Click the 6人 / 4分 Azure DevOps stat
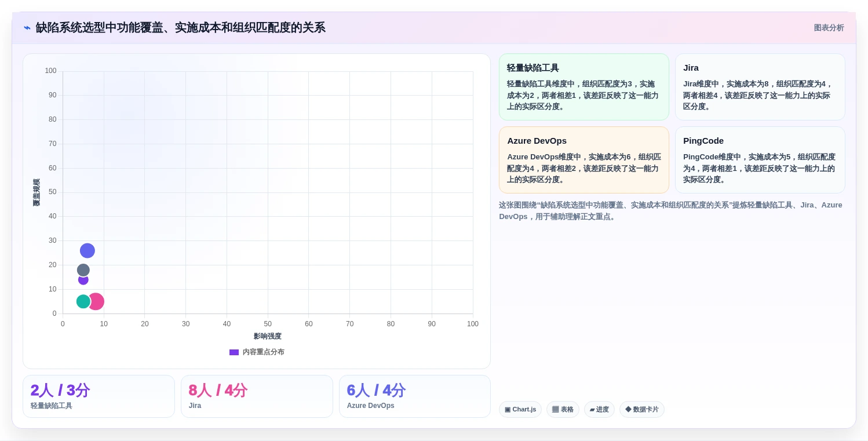The height and width of the screenshot is (441, 868). (415, 396)
